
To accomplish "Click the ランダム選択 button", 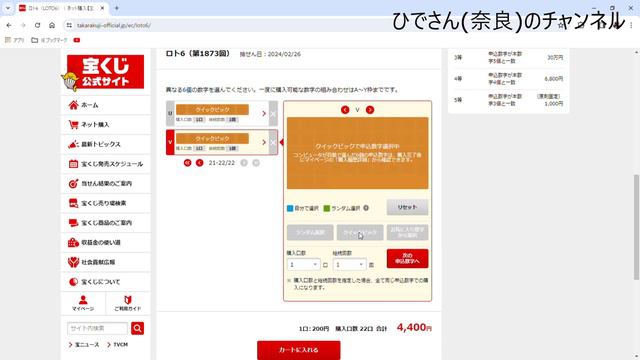I will (310, 232).
